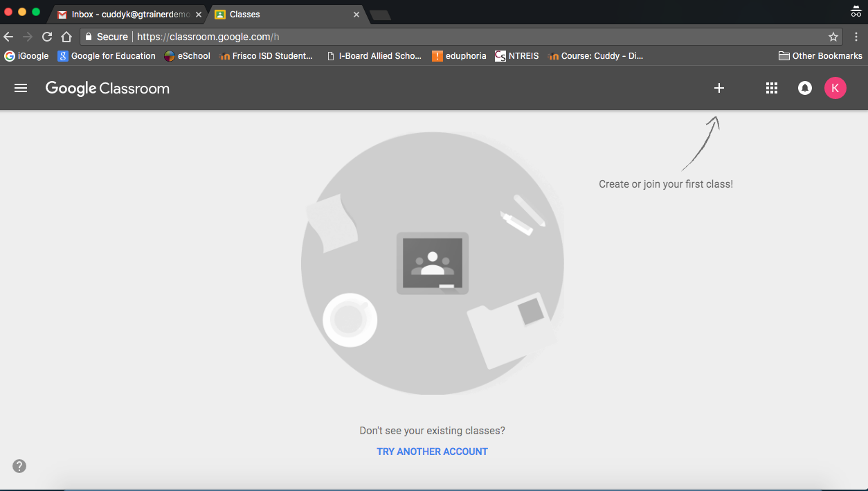Image resolution: width=868 pixels, height=491 pixels.
Task: Open the Google Classroom main hamburger menu
Action: tap(21, 88)
